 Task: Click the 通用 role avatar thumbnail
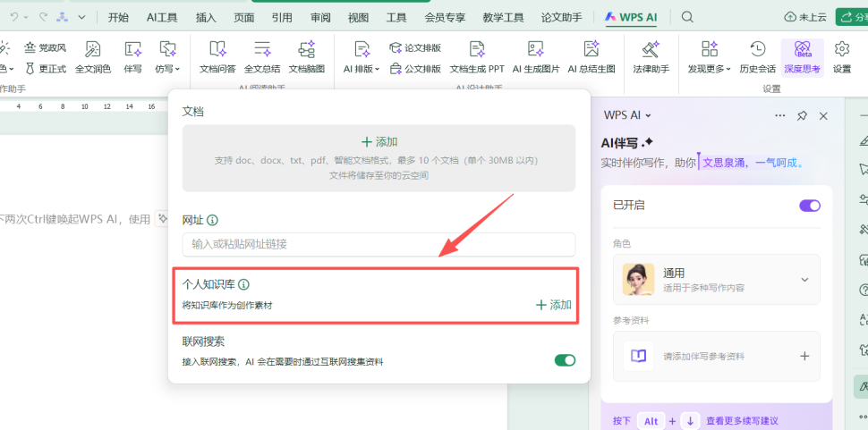tap(638, 279)
